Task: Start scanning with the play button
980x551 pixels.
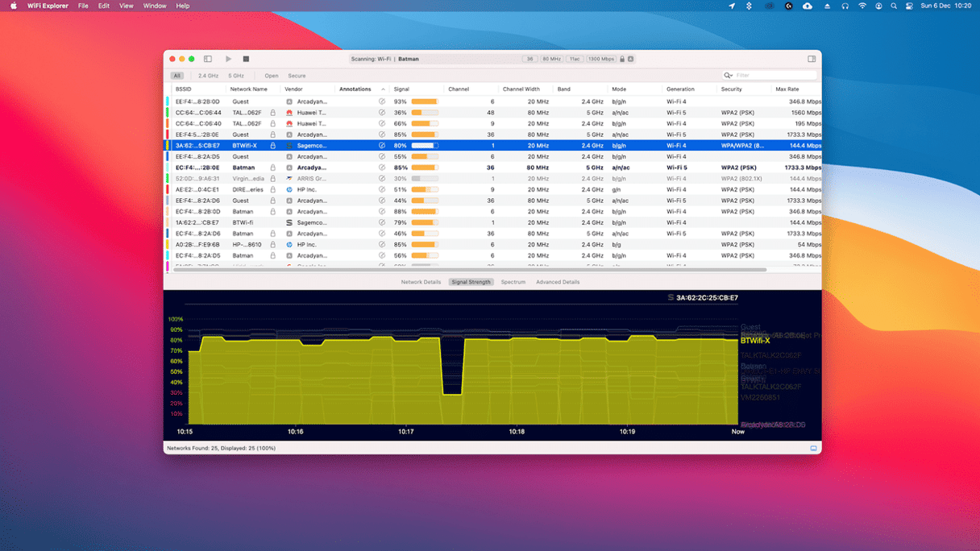Action: point(229,59)
